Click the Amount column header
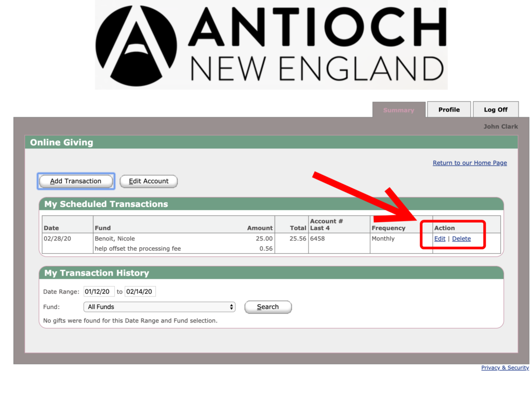Image resolution: width=532 pixels, height=395 pixels. pyautogui.click(x=260, y=228)
